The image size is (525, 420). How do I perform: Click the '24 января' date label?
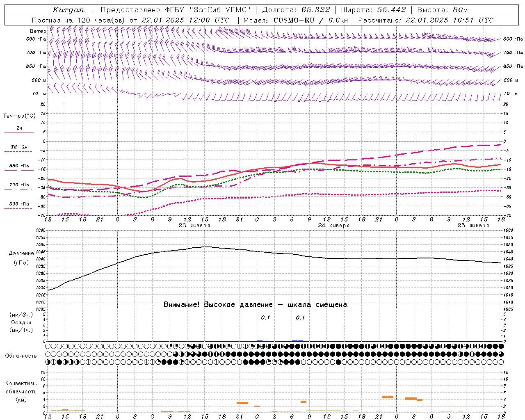[x=334, y=226]
